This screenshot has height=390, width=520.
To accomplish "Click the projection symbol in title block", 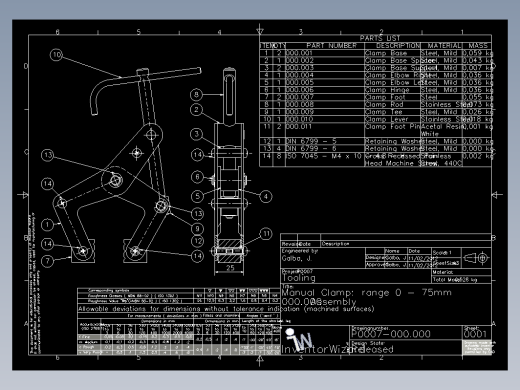I will click(476, 258).
